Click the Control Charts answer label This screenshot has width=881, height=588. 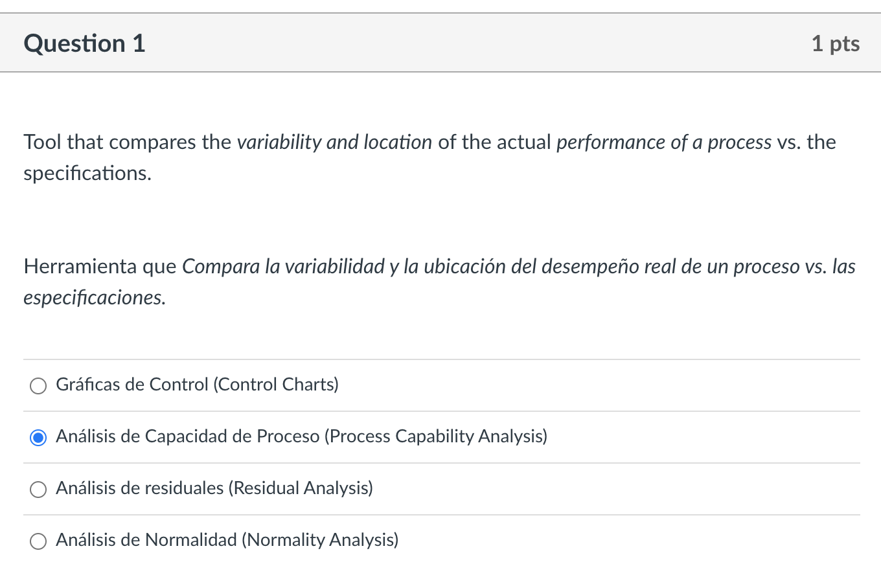point(198,384)
